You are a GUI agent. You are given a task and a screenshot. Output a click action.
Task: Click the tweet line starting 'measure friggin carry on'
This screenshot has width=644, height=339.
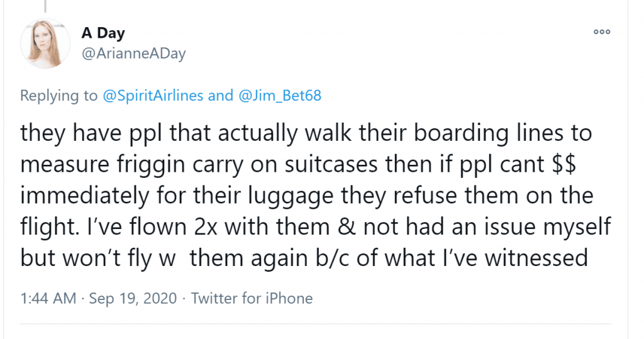point(298,164)
